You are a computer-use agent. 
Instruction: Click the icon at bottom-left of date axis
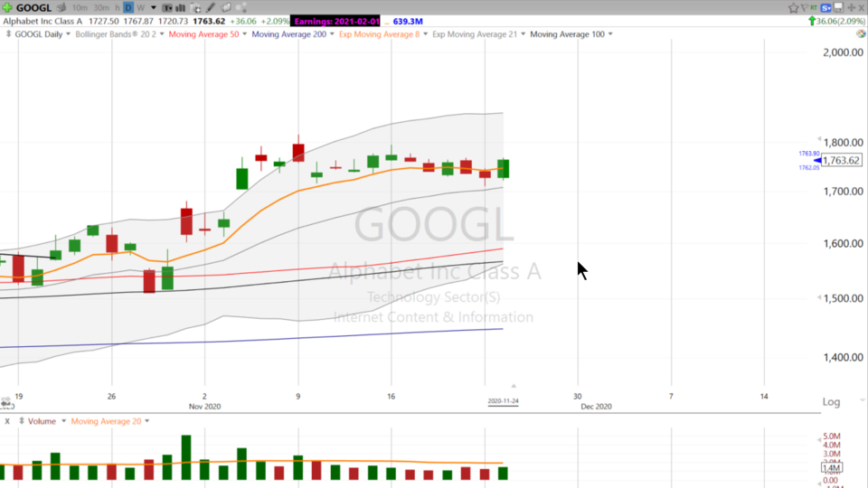pos(6,403)
